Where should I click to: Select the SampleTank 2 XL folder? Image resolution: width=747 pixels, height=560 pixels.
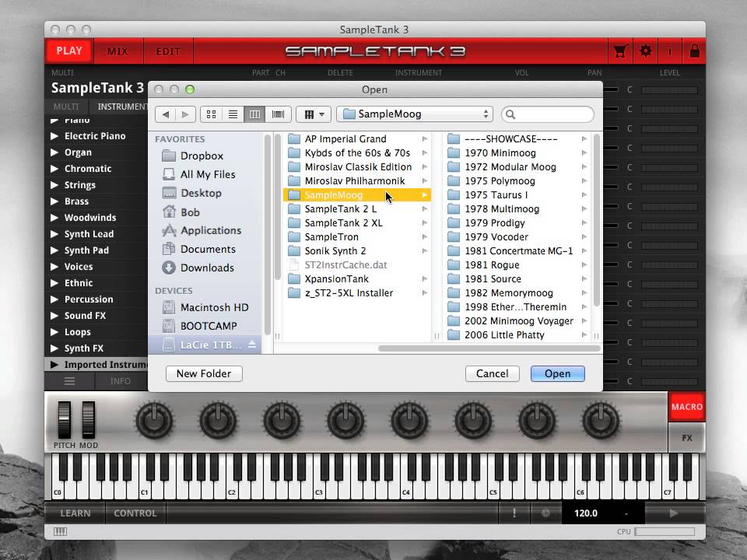357,223
